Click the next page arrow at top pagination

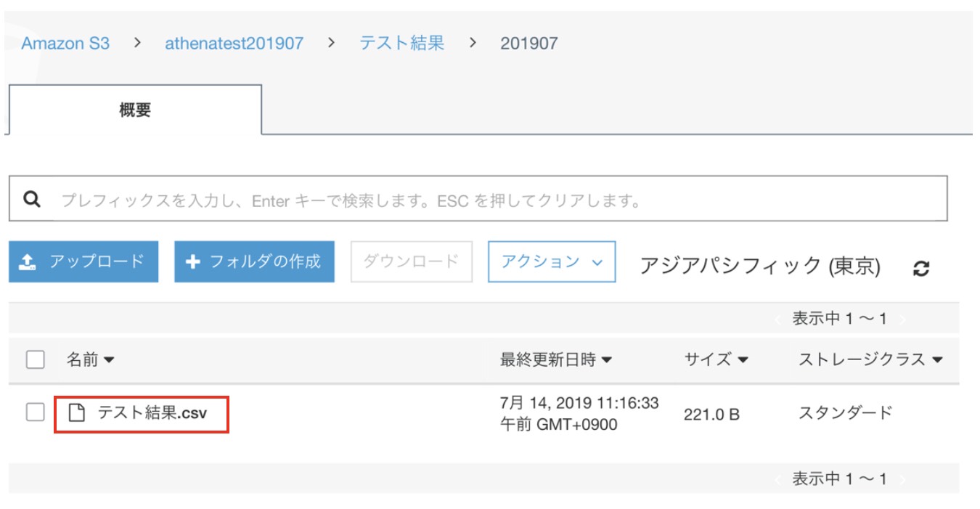[x=902, y=319]
